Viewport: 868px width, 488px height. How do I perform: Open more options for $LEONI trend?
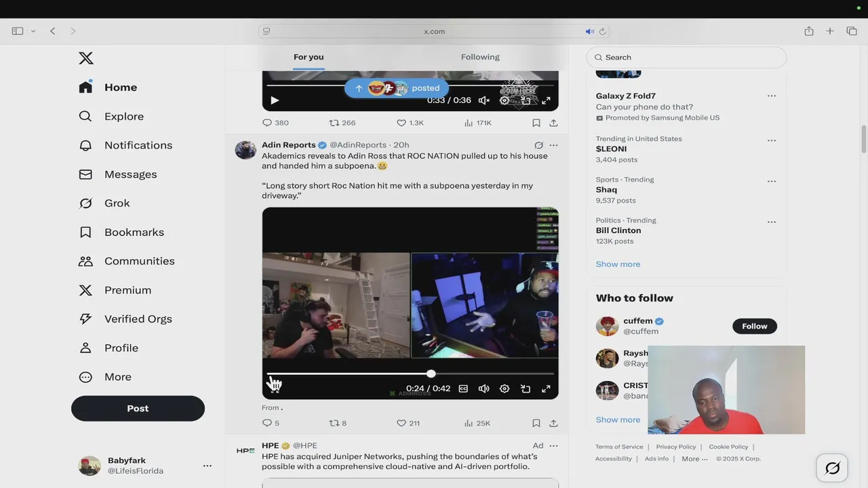point(771,140)
